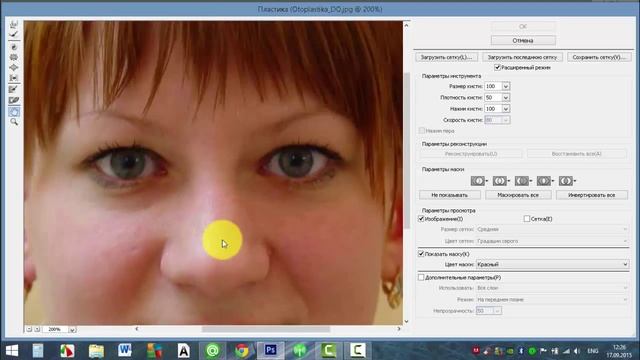Select the Forward Warp tool
Viewport: 640px width, 360px height.
[x=14, y=24]
